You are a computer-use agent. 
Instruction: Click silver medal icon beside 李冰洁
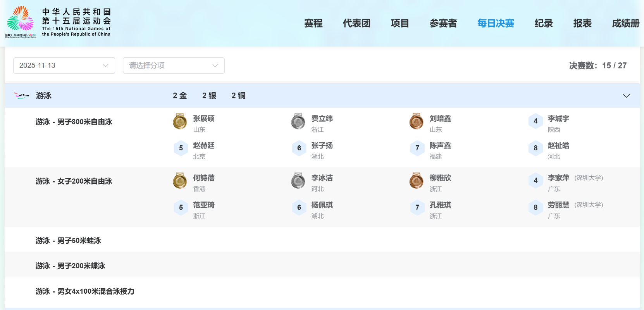tap(298, 181)
